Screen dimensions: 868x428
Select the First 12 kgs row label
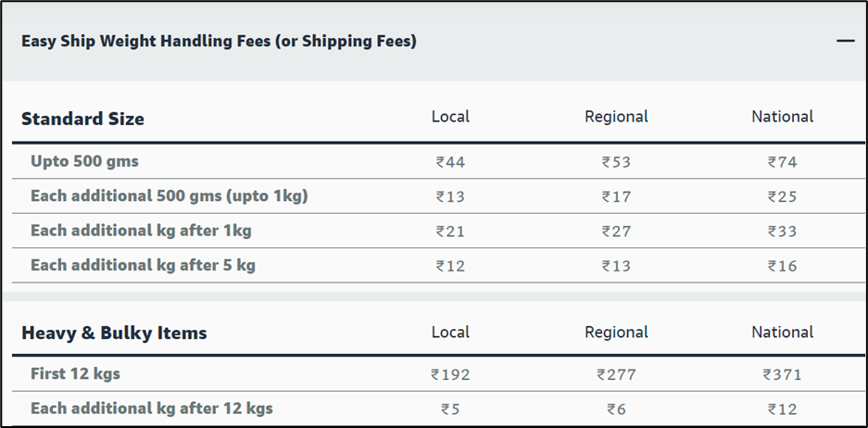[75, 373]
